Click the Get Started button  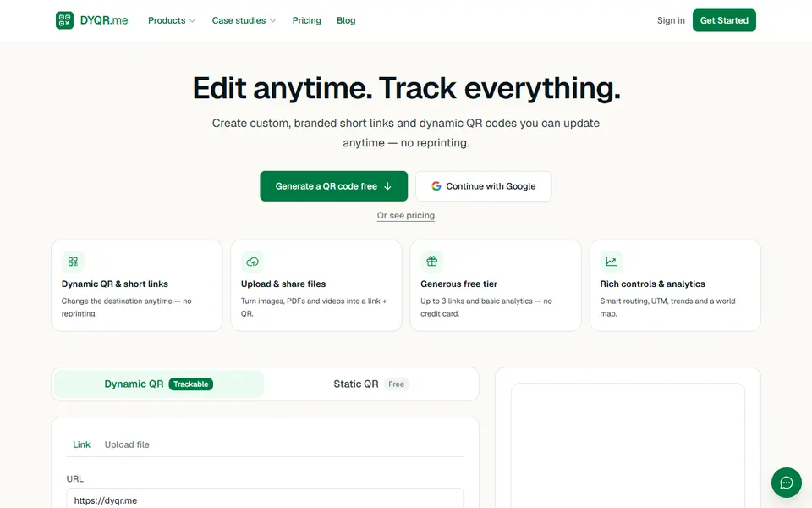pos(724,20)
